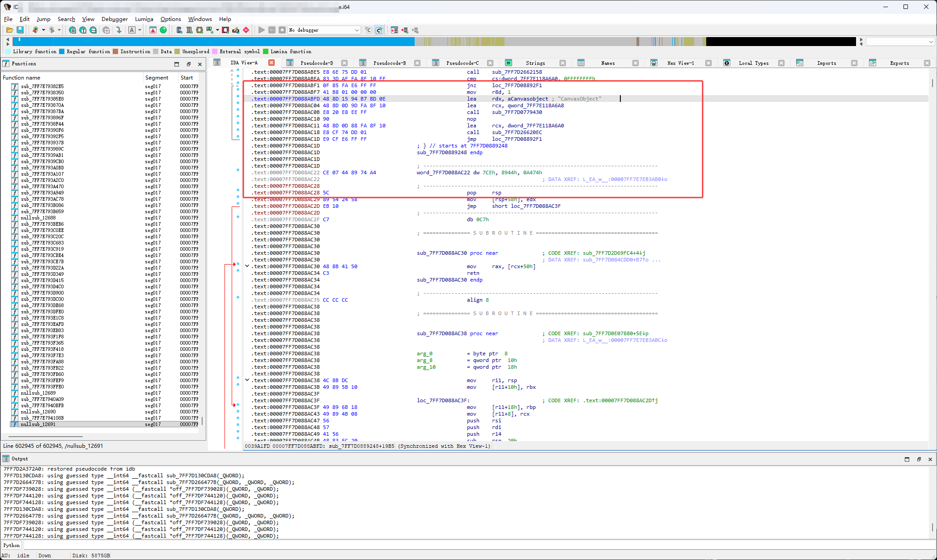
Task: Click the red diamond stop icon
Action: pyautogui.click(x=246, y=30)
